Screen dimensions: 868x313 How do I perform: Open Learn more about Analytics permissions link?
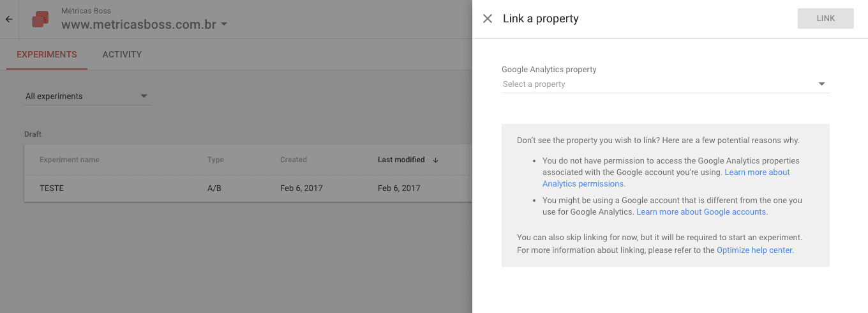tap(757, 172)
